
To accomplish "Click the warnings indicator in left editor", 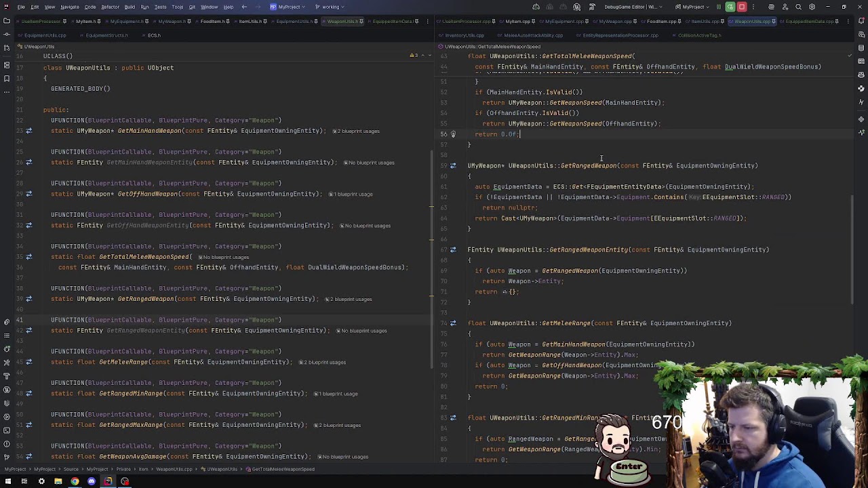I will (414, 55).
